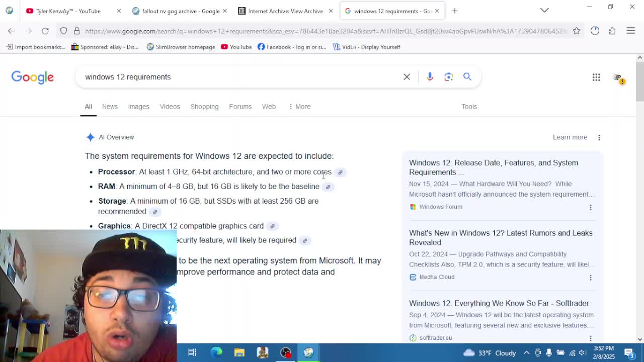Open the extensions puzzle-piece icon
Viewport: 644px width, 362px height.
612,31
